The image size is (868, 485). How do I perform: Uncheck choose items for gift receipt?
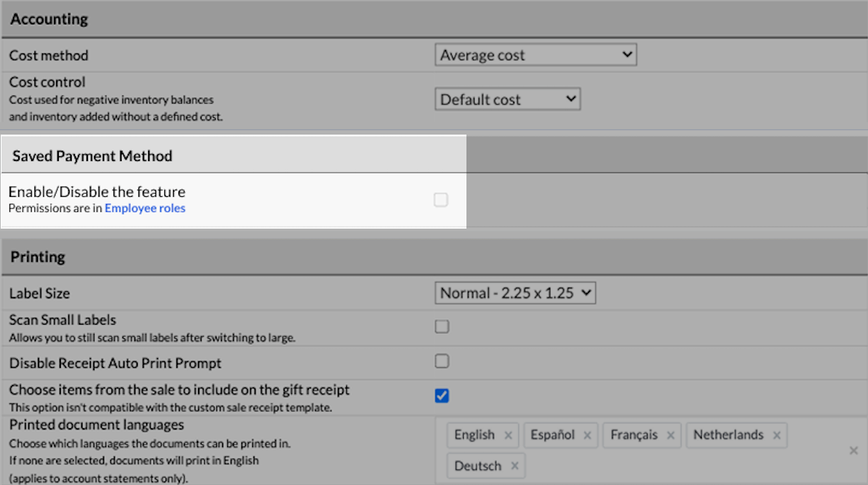(x=441, y=396)
